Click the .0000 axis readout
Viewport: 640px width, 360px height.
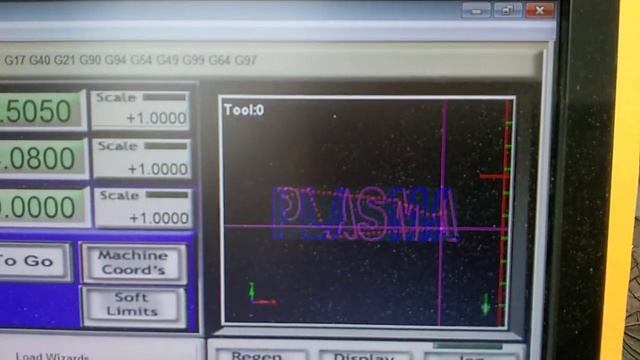pyautogui.click(x=43, y=207)
